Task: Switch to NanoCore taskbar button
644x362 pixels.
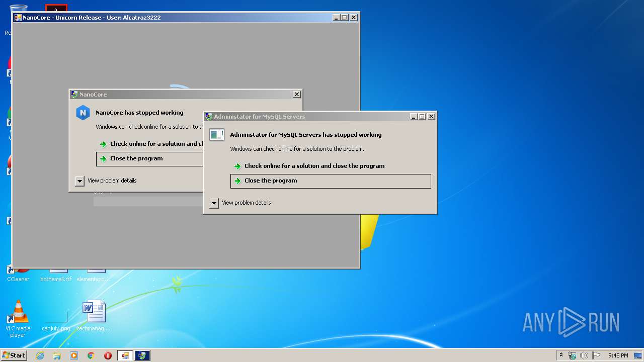Action: pyautogui.click(x=125, y=355)
